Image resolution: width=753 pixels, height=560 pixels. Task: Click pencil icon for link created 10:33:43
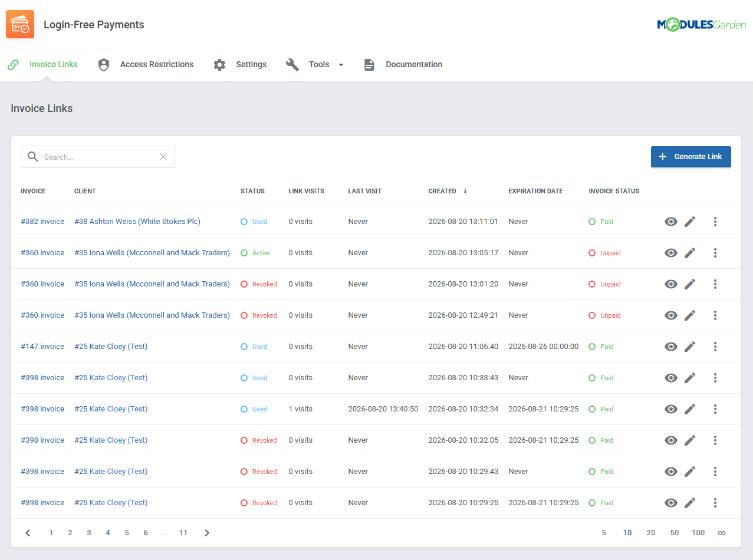click(690, 378)
